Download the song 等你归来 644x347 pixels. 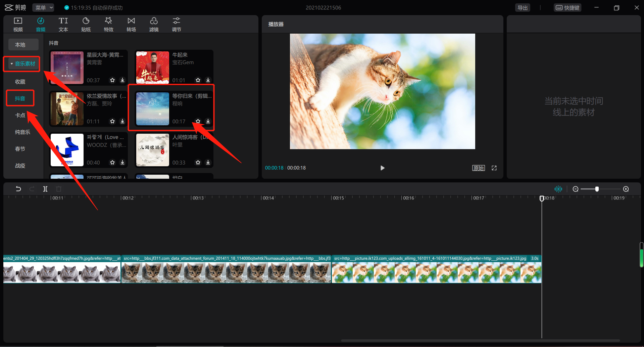coord(208,121)
